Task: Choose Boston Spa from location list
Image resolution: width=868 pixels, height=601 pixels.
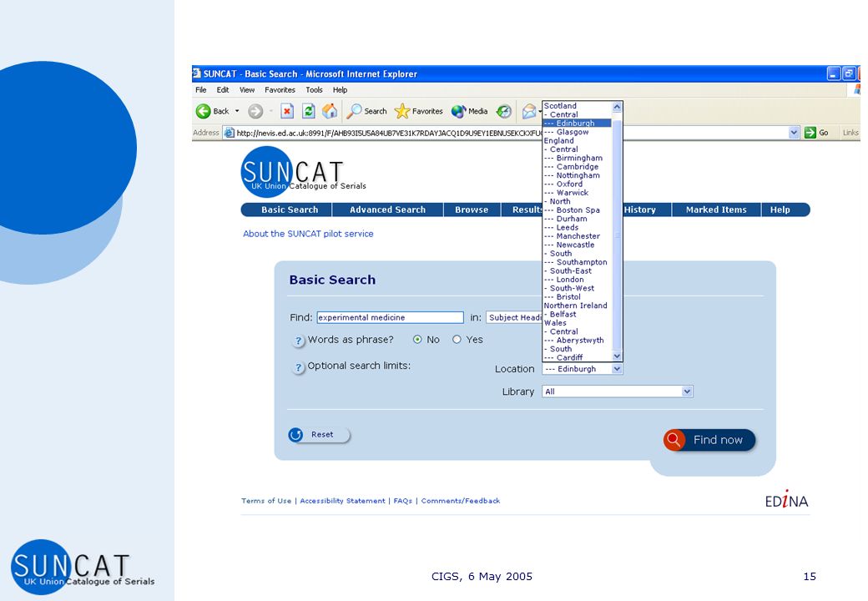Action: pos(578,210)
